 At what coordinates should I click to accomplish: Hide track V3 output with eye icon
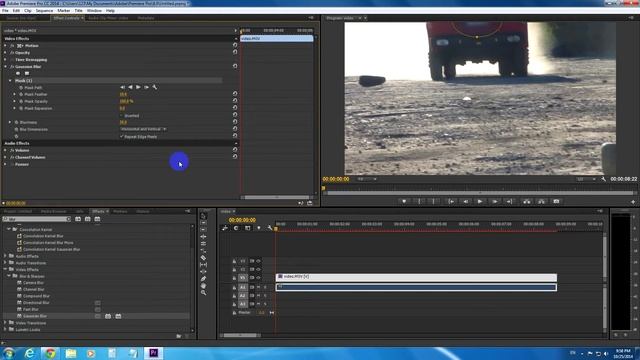tap(258, 261)
